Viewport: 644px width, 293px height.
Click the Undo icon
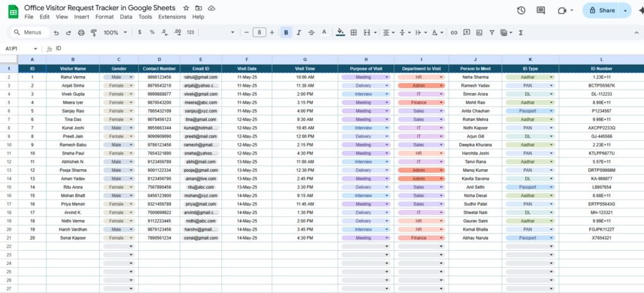coord(56,33)
